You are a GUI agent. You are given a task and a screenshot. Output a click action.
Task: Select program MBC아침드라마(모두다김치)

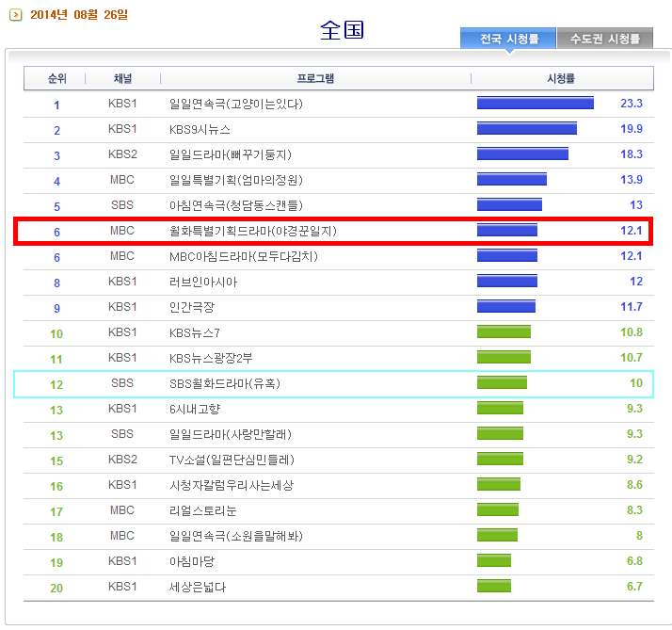244,256
